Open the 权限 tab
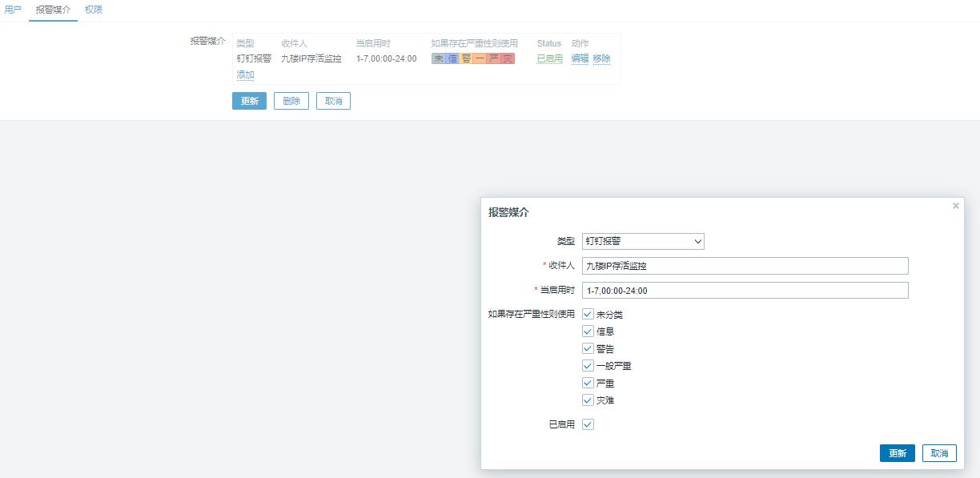 point(94,10)
